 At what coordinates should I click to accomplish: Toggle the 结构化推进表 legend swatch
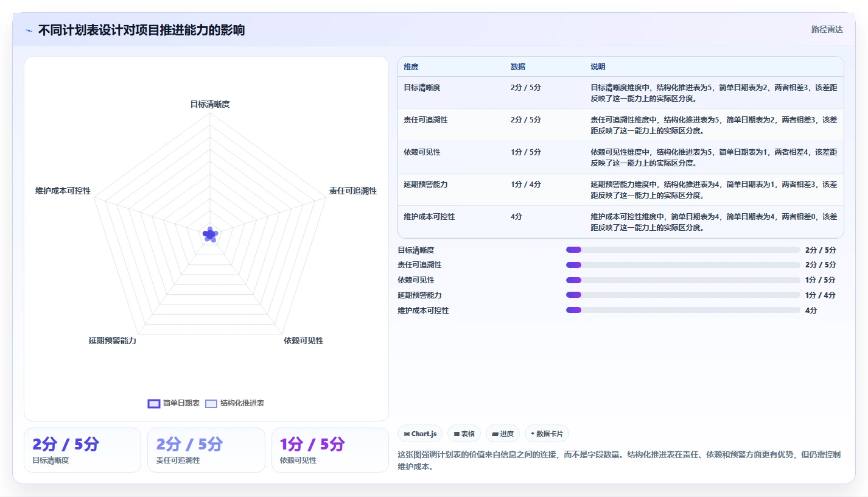211,404
